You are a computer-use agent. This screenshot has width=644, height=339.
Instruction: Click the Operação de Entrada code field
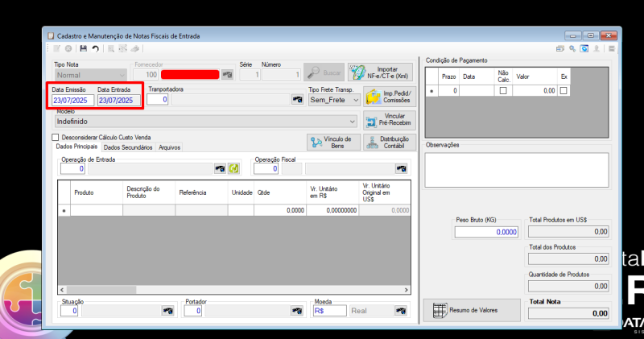coord(72,168)
